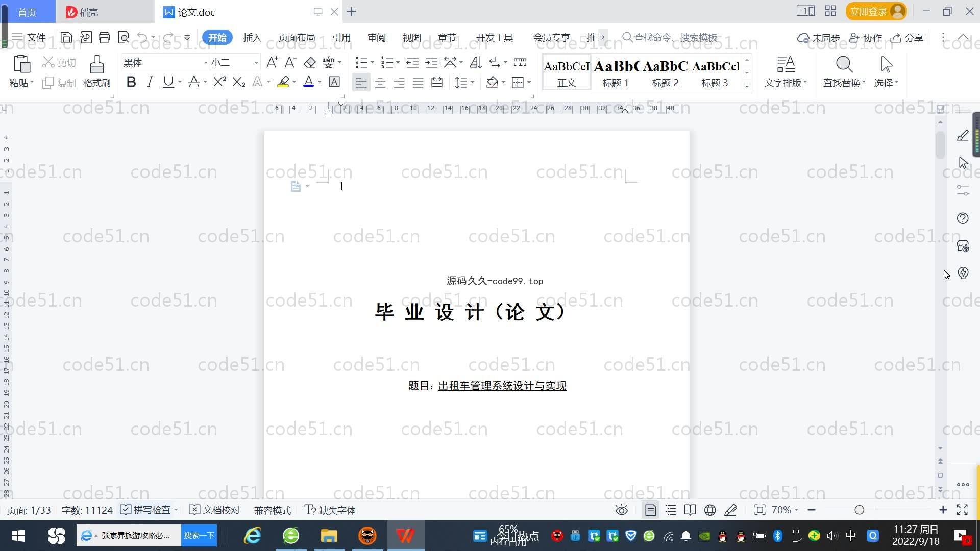Open the 插入 Insert tab
980x551 pixels.
pyautogui.click(x=252, y=37)
